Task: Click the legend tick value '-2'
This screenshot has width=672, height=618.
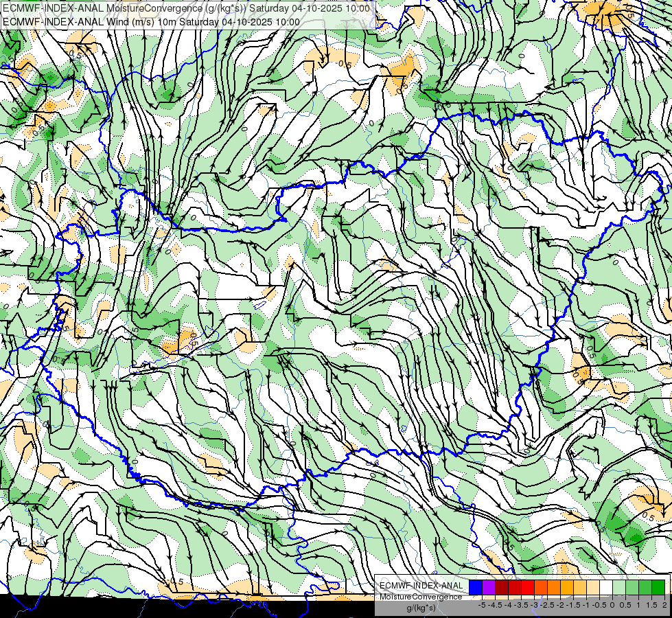Action: point(560,605)
